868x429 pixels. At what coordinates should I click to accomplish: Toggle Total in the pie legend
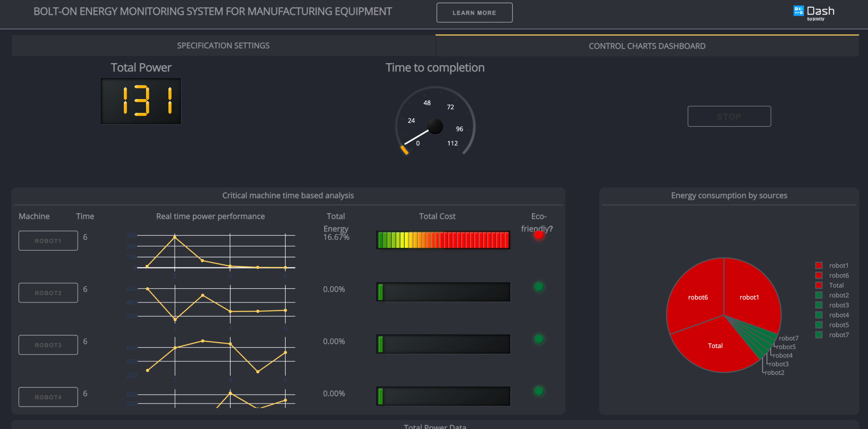[x=829, y=285]
